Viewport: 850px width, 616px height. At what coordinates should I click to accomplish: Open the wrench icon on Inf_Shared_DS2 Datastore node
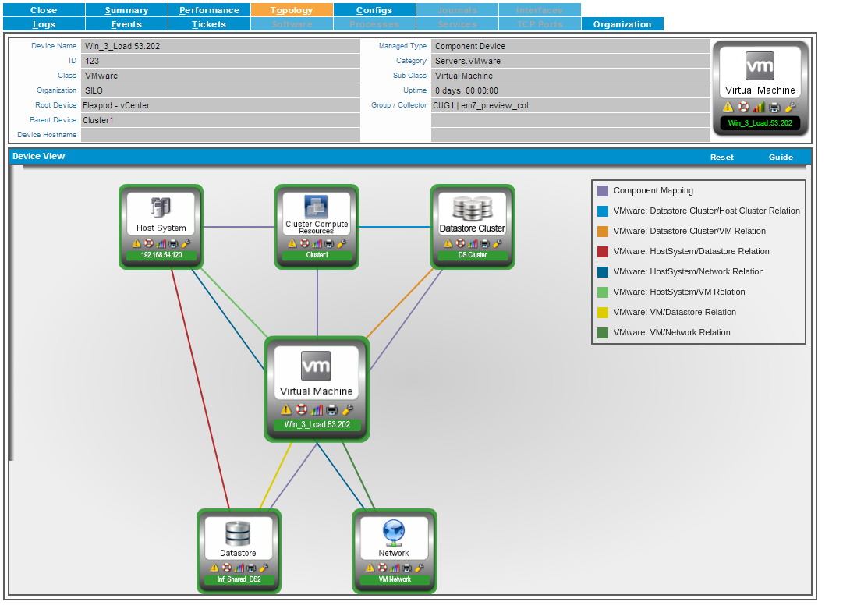point(264,568)
